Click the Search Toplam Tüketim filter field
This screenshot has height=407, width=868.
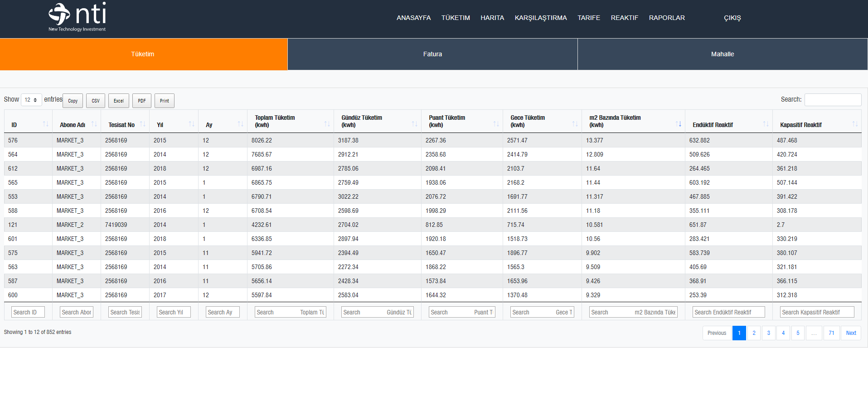coord(291,312)
